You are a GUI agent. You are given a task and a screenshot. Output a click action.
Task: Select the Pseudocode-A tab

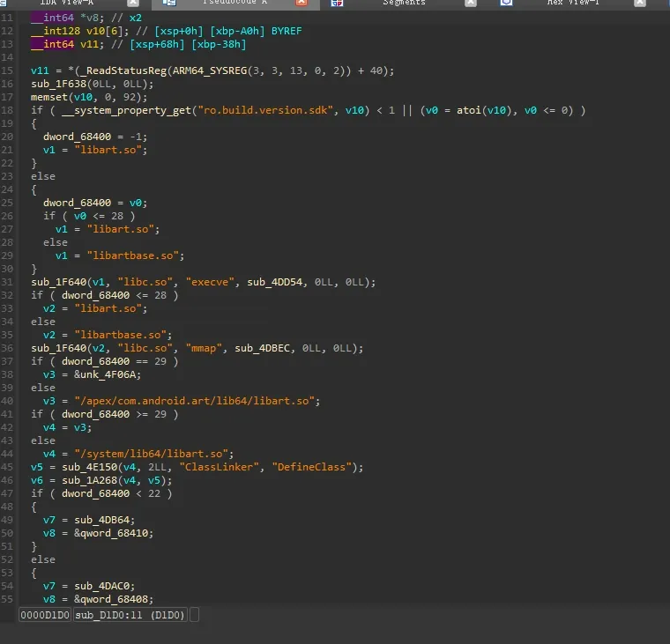[234, 2]
